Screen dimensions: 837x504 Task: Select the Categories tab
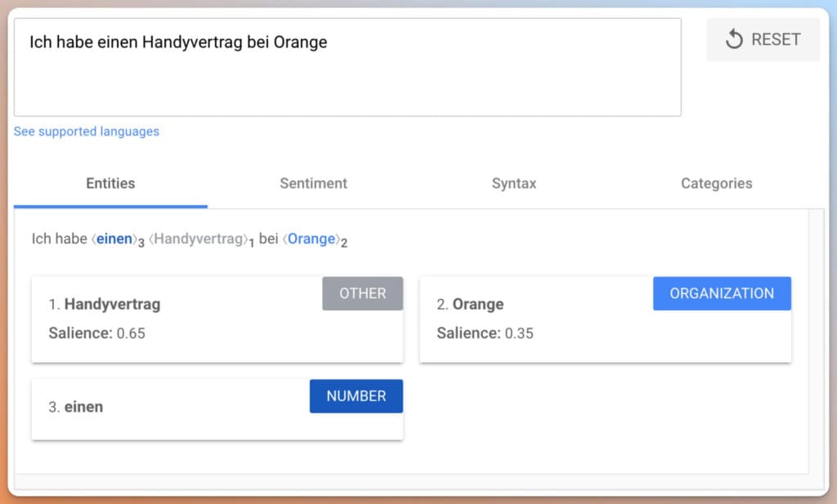coord(716,184)
